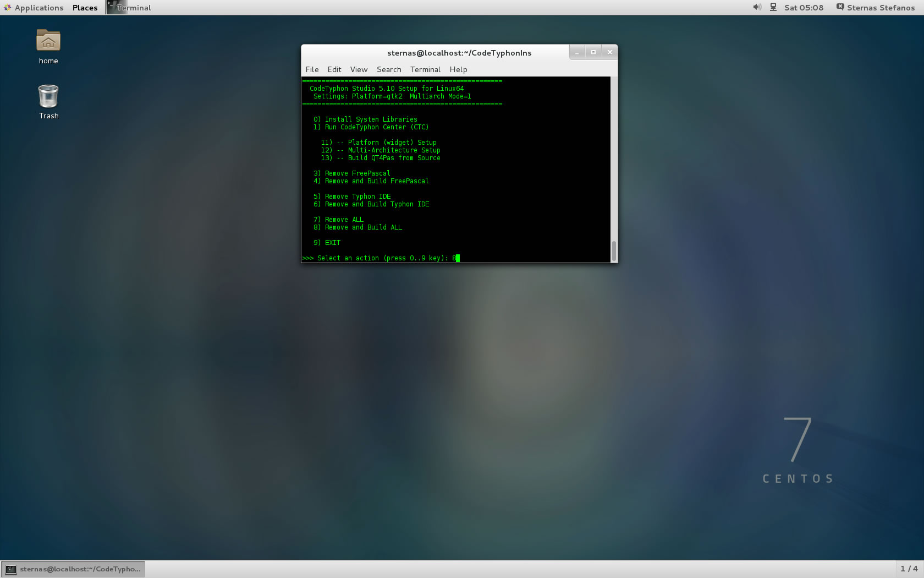
Task: Click the line '4) Remove and Build FreePascal'
Action: tap(371, 181)
